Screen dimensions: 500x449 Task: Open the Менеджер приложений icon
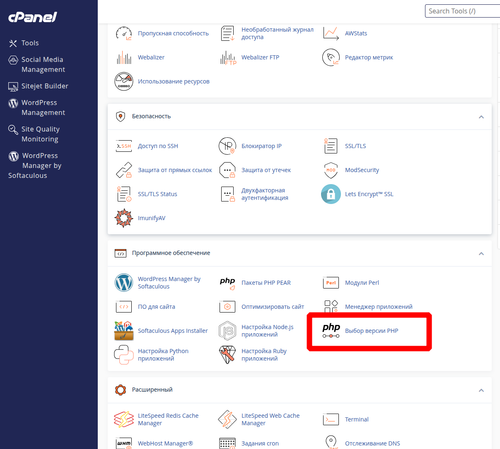tap(331, 306)
